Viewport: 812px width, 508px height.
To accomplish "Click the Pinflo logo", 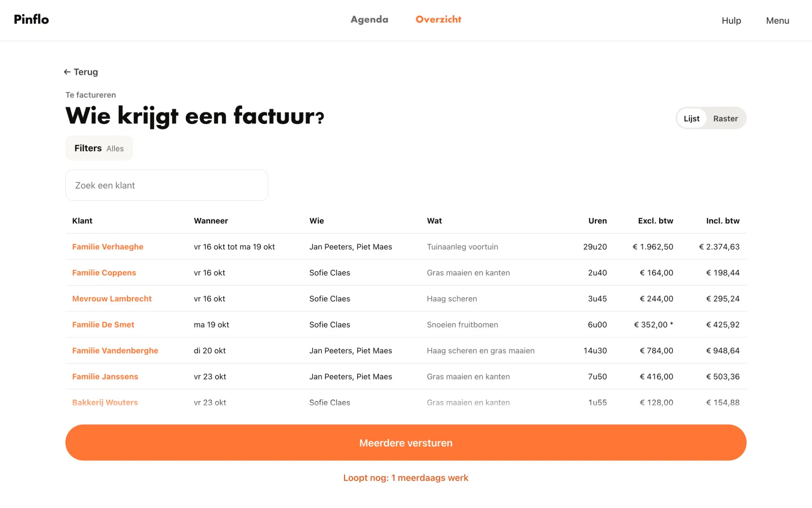I will (x=31, y=19).
